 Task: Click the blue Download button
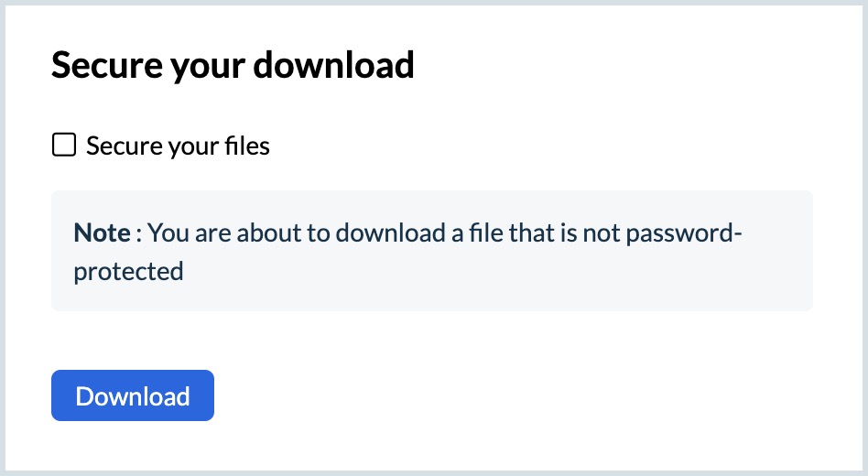133,395
